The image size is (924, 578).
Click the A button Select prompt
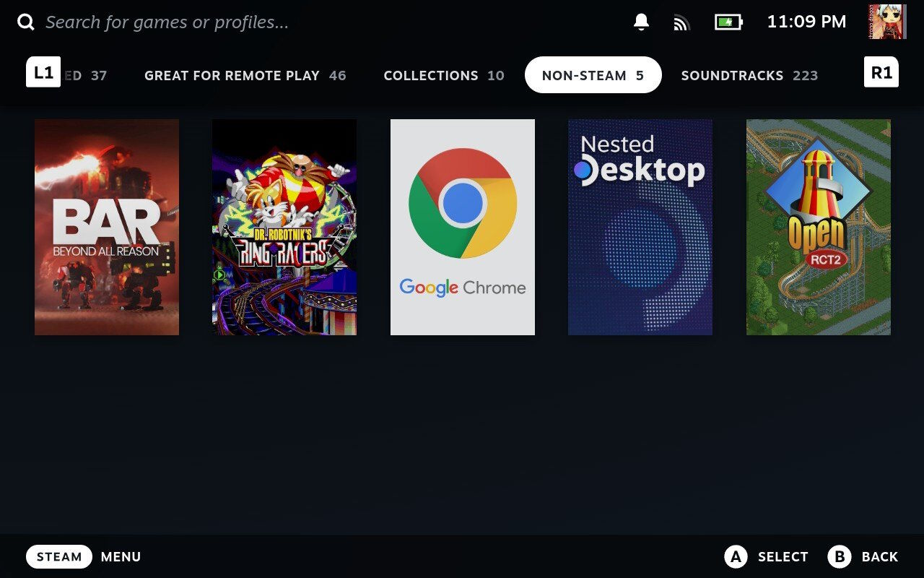coord(766,556)
